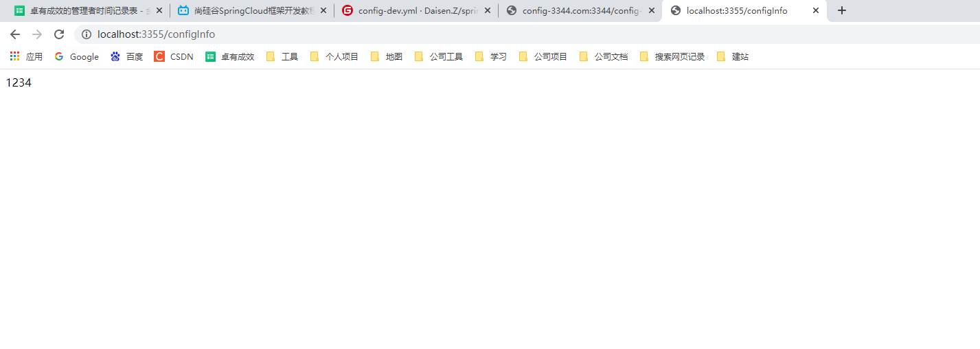Expand the 搜索网页记录 bookmark folder
This screenshot has width=980, height=349.
point(672,57)
